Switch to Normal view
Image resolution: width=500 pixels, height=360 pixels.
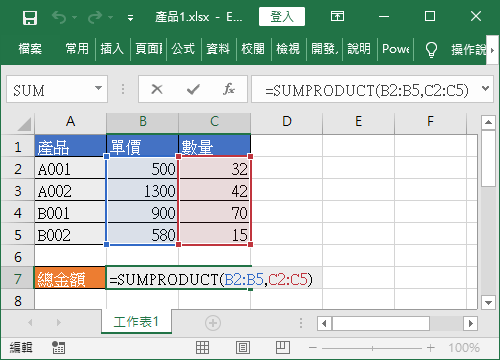pos(202,348)
